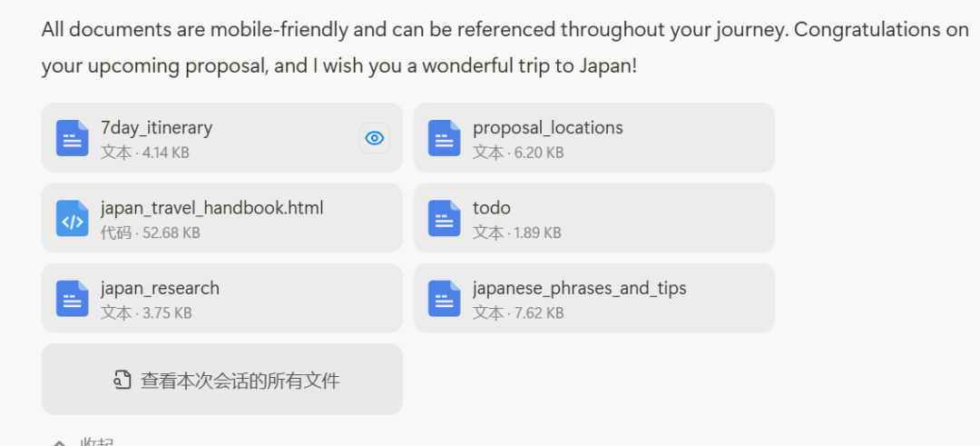Click the 代码 · 52.68 KB size label
Image resolution: width=980 pixels, height=446 pixels.
pyautogui.click(x=151, y=233)
